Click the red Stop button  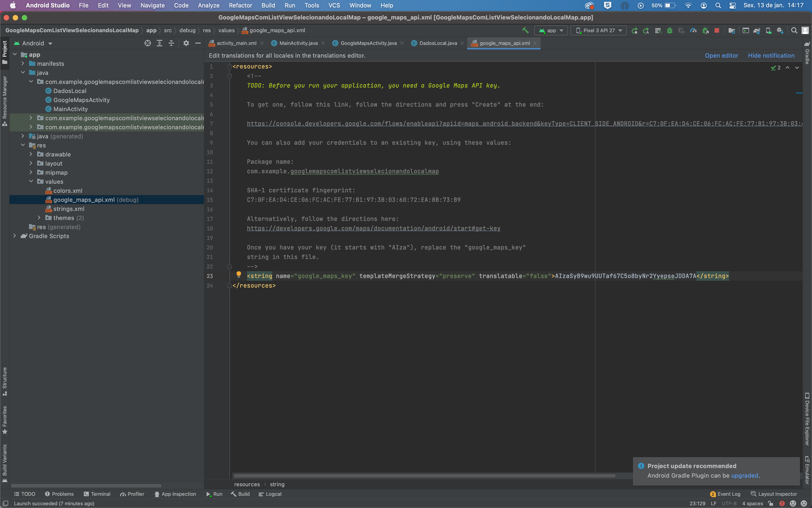point(717,31)
